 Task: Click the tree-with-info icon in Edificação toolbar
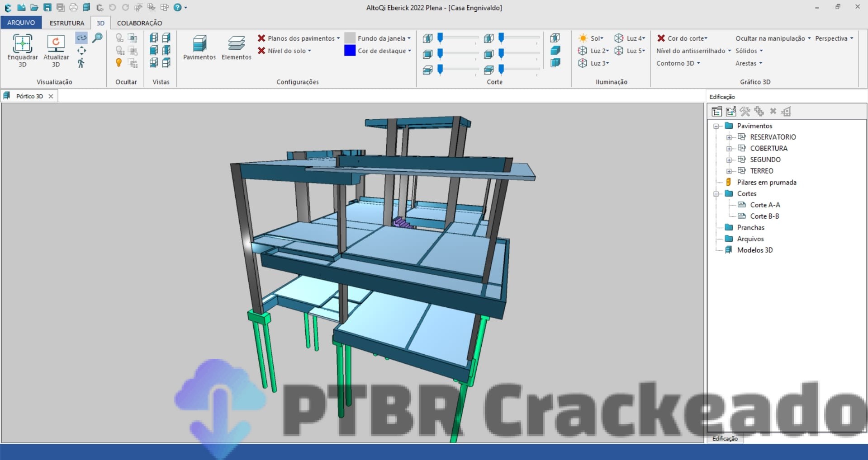click(731, 112)
